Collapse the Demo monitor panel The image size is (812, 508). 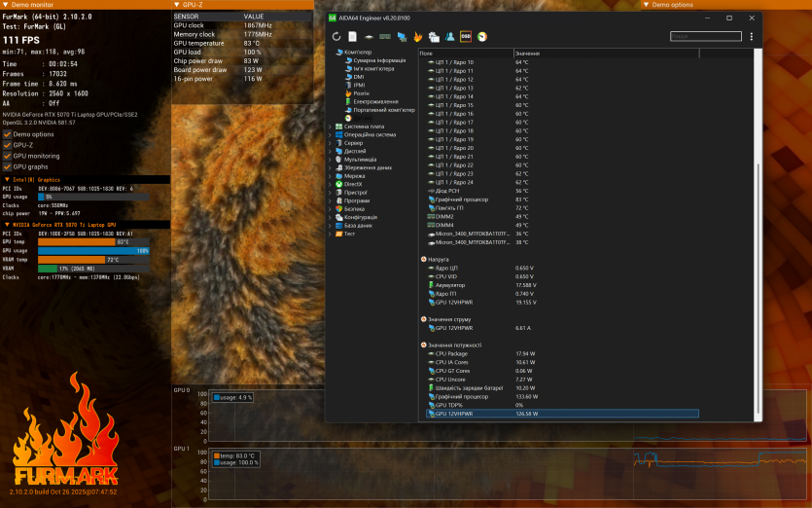pos(4,5)
